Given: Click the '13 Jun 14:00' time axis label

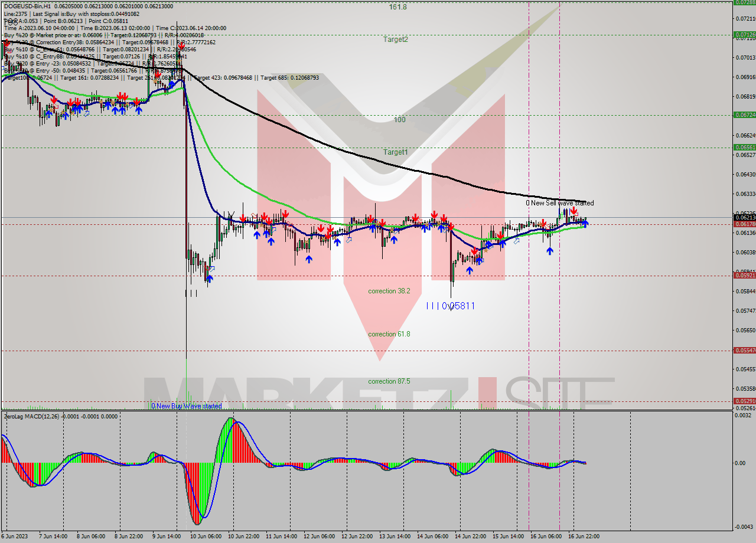Looking at the screenshot, I should click(395, 537).
